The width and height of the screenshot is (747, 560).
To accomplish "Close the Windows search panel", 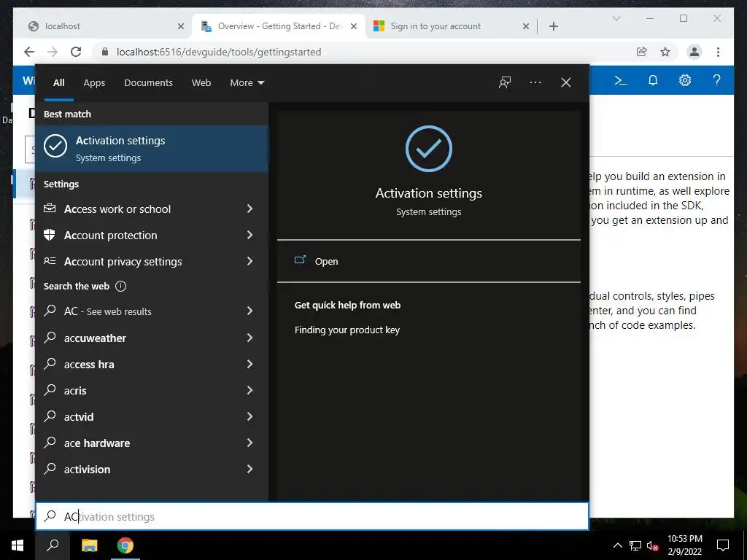I will coord(566,82).
